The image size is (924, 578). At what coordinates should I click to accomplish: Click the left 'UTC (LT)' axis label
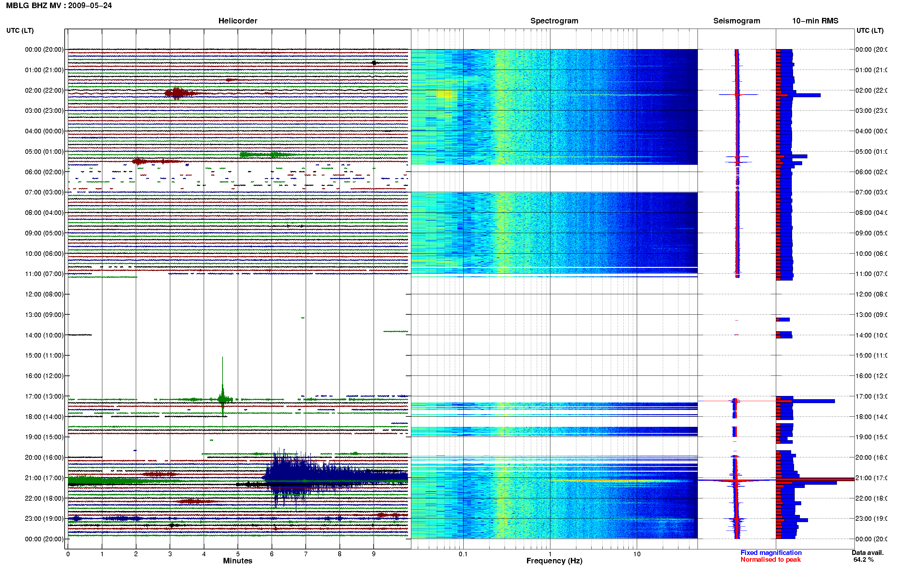pos(20,31)
